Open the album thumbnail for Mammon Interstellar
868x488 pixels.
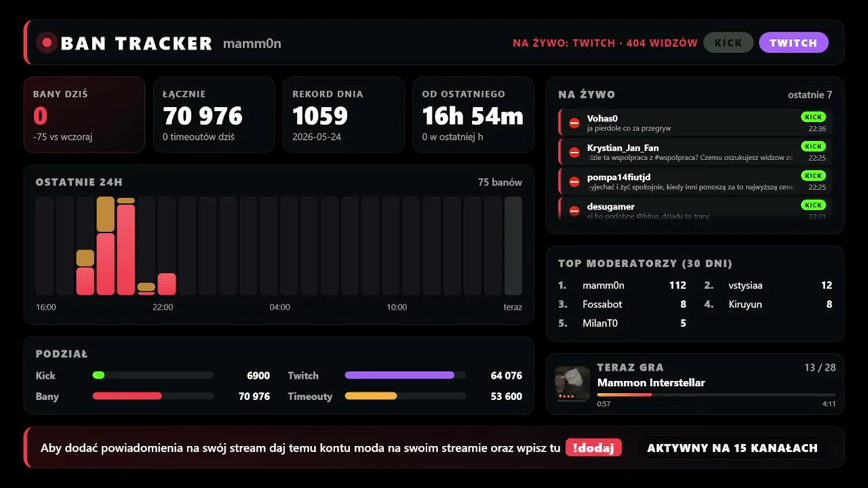(x=572, y=384)
